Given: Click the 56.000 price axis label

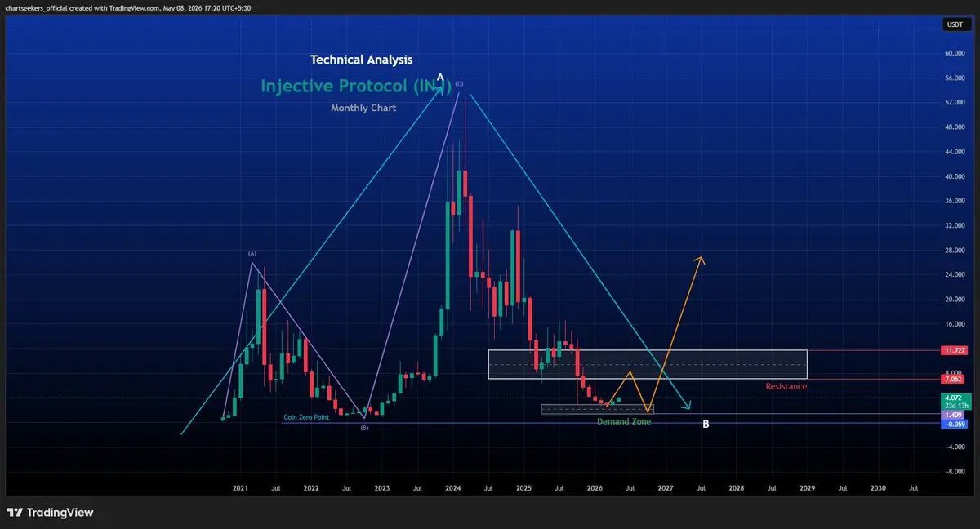Looking at the screenshot, I should (x=954, y=78).
